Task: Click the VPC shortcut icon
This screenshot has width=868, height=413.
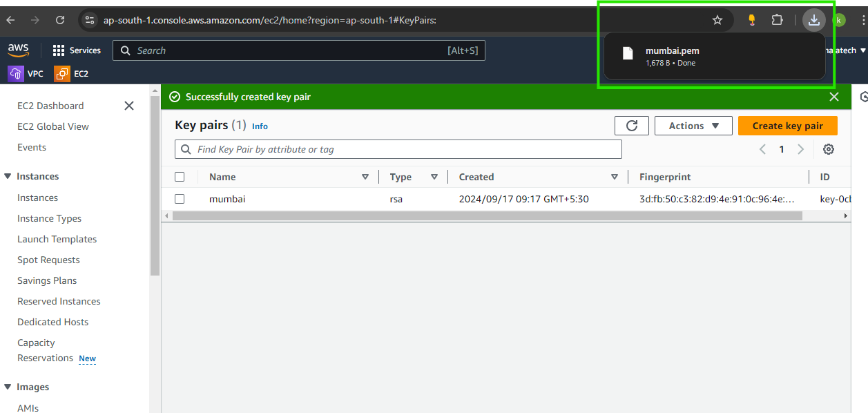Action: (x=16, y=73)
